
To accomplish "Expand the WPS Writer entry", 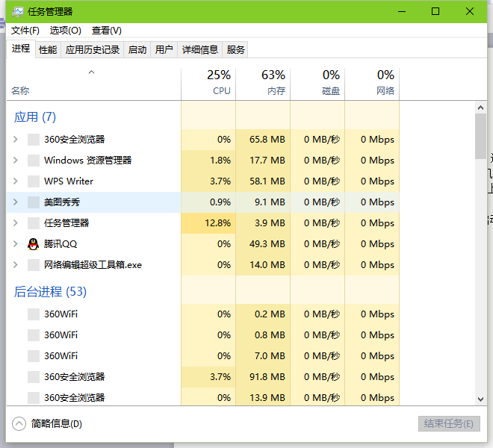I will point(16,181).
